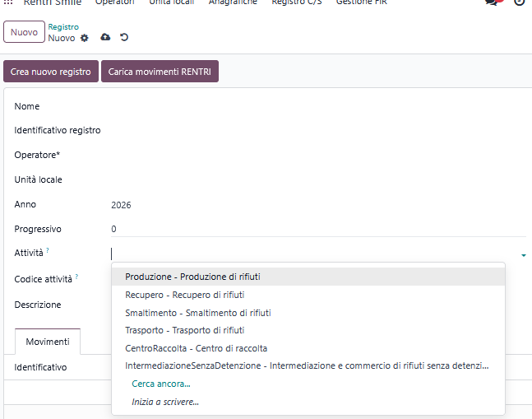The image size is (532, 419).
Task: Click the Operatore field
Action: pos(318,156)
